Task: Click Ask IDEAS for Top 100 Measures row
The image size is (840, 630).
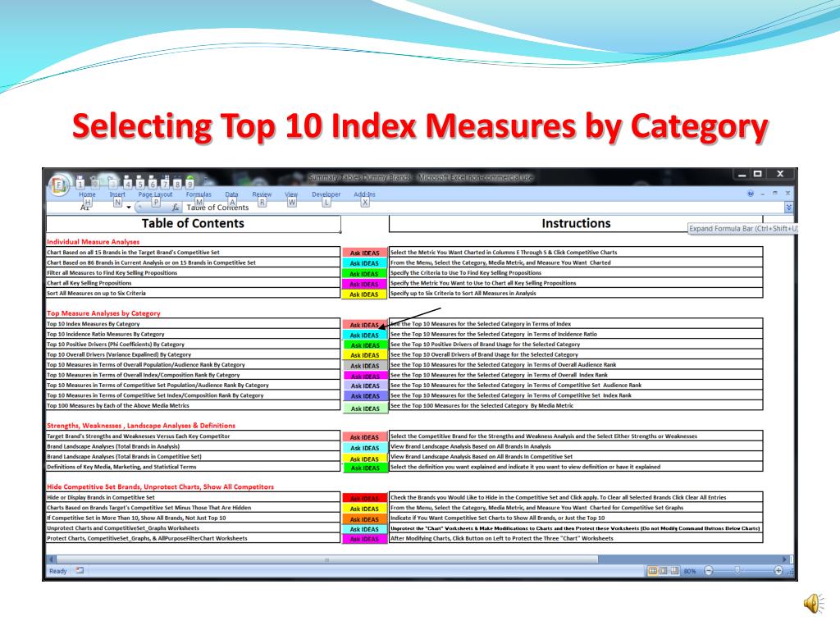Action: pos(364,409)
